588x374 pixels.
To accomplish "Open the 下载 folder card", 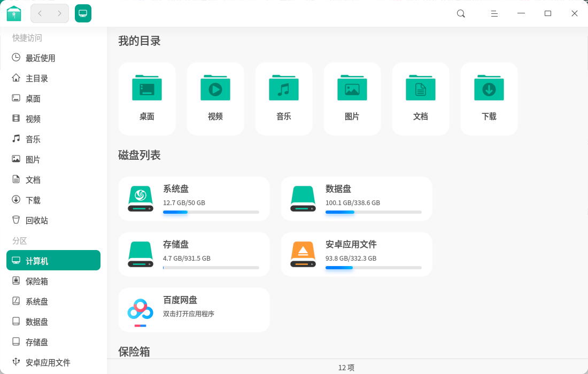I will coord(489,98).
